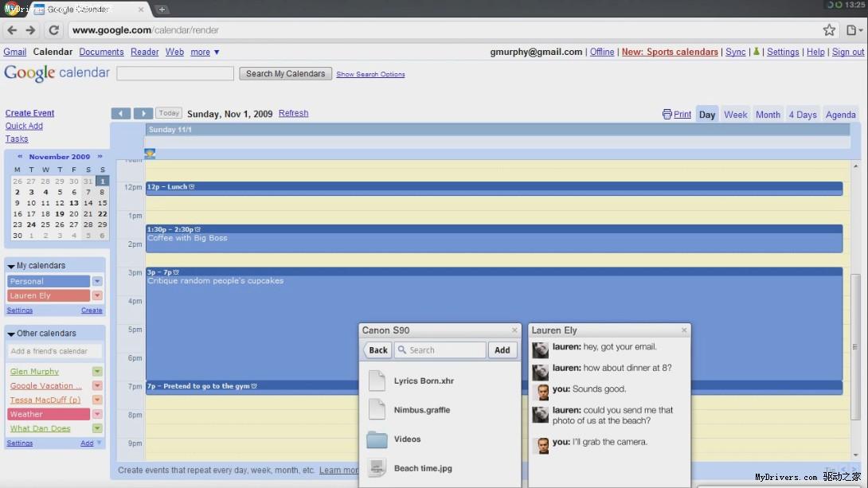Click the Google calendar logo
The width and height of the screenshot is (868, 488).
57,73
